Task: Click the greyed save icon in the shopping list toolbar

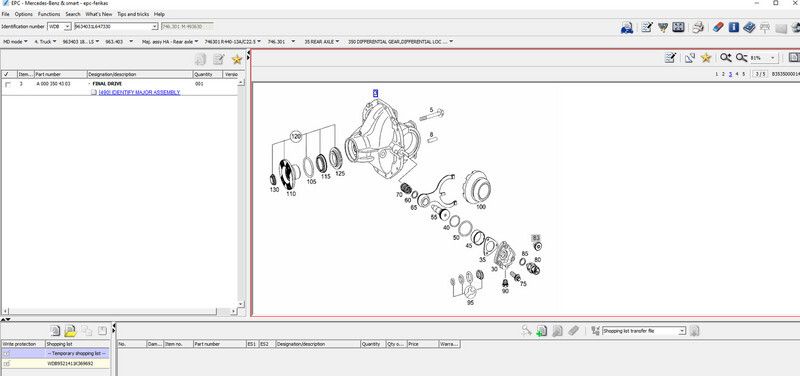Action: point(103,331)
